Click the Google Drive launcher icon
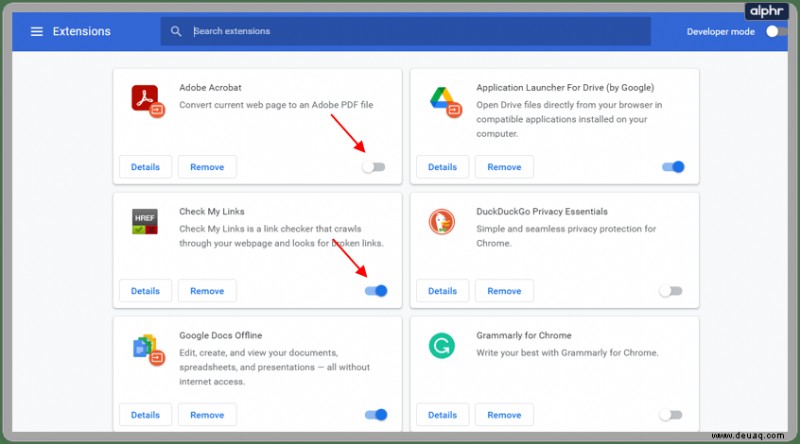800x444 pixels. click(x=445, y=101)
